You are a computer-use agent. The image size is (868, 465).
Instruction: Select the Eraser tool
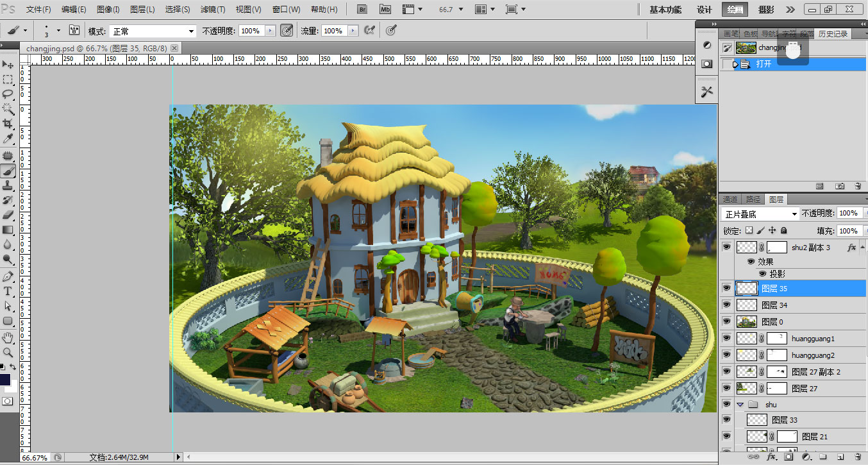pyautogui.click(x=8, y=215)
